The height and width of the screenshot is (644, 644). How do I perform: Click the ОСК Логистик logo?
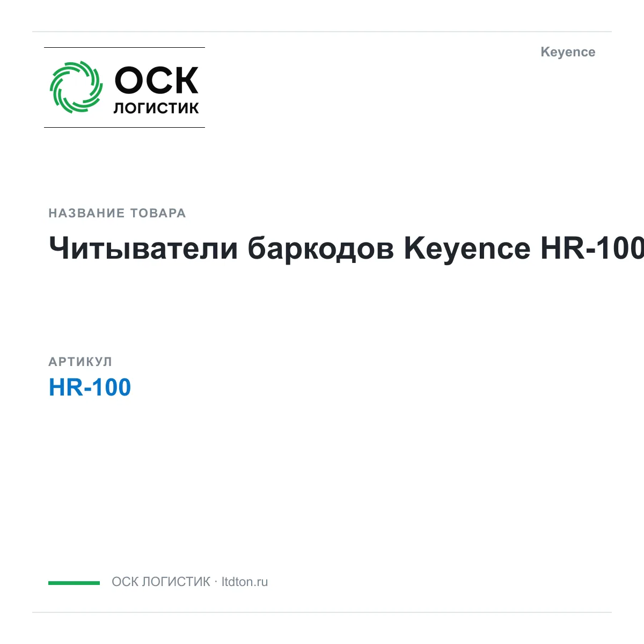(x=125, y=87)
